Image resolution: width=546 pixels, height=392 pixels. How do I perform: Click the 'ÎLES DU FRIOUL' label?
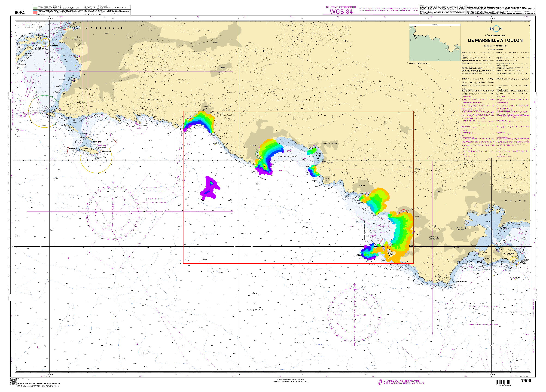coord(42,49)
